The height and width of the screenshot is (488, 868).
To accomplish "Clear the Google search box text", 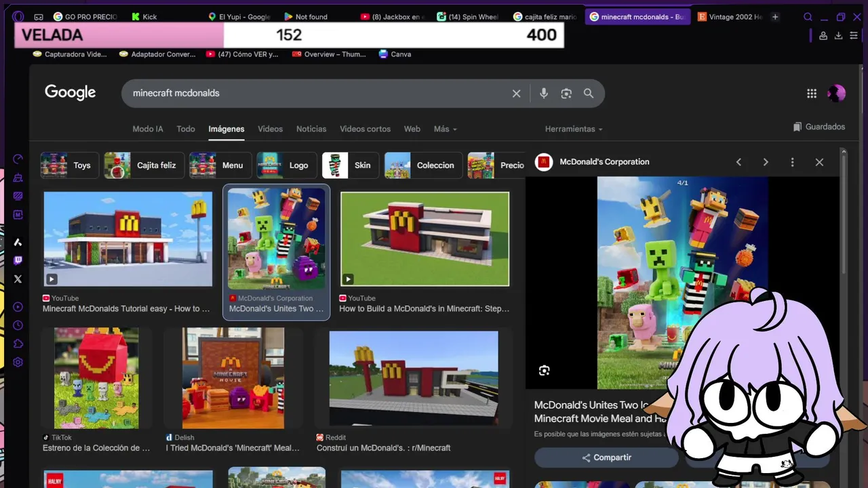I will (517, 94).
